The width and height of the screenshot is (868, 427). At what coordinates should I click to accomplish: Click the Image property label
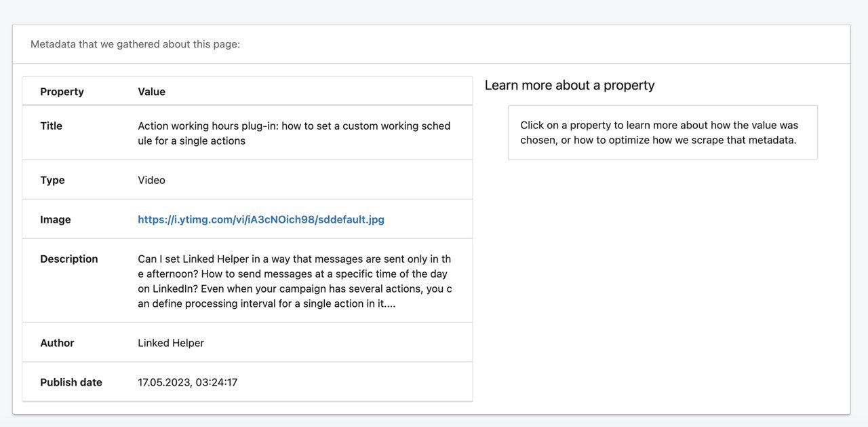[56, 219]
